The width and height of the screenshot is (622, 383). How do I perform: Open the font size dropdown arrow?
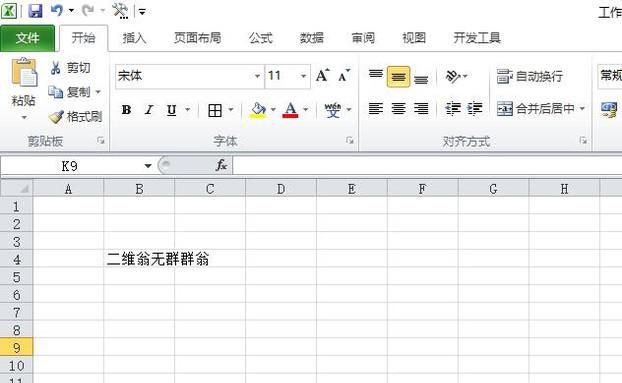click(303, 76)
